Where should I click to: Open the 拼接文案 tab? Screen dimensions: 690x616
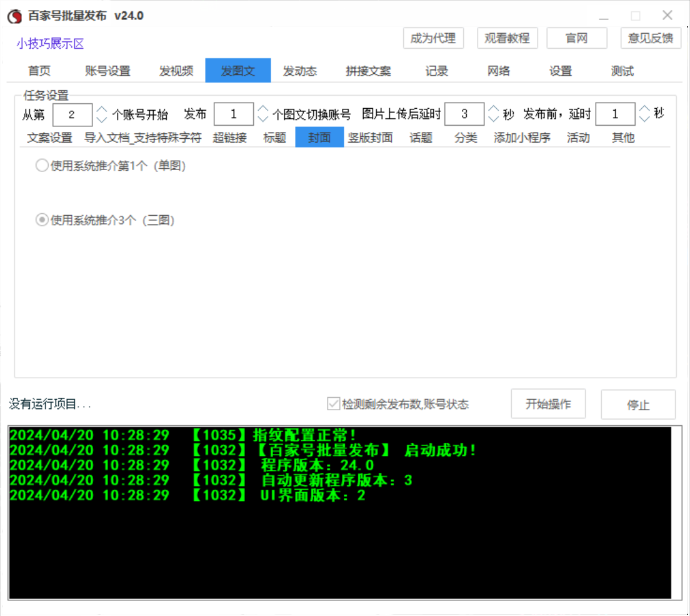pyautogui.click(x=368, y=71)
